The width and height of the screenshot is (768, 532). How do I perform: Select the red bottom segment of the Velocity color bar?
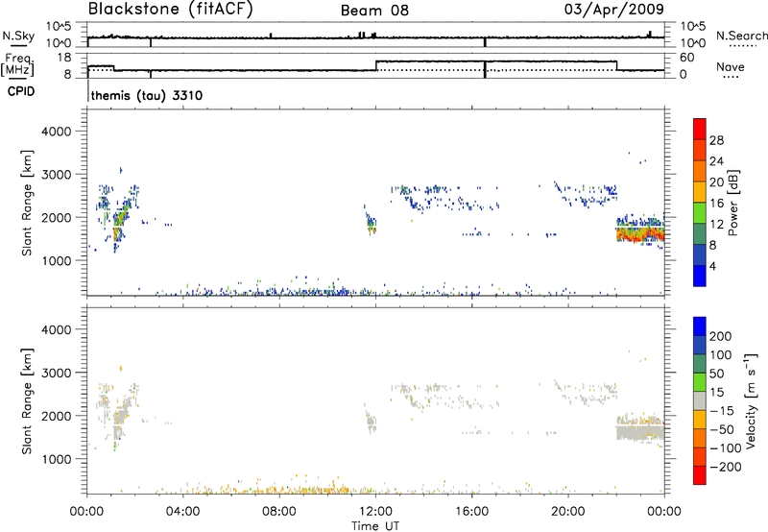pos(700,475)
